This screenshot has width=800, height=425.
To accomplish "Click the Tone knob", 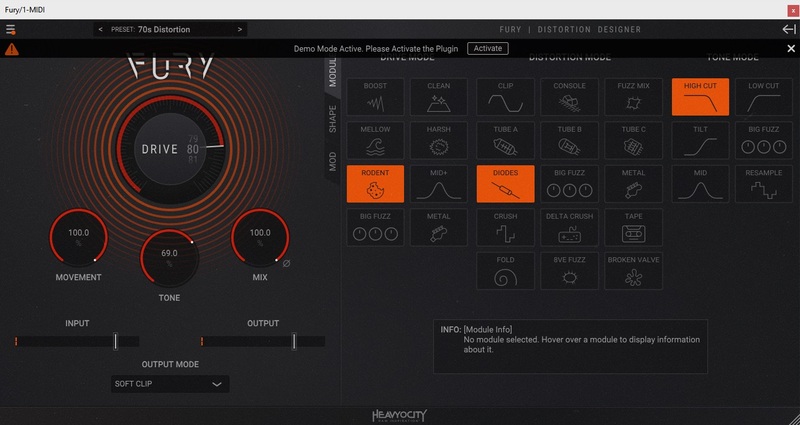I will coord(169,258).
